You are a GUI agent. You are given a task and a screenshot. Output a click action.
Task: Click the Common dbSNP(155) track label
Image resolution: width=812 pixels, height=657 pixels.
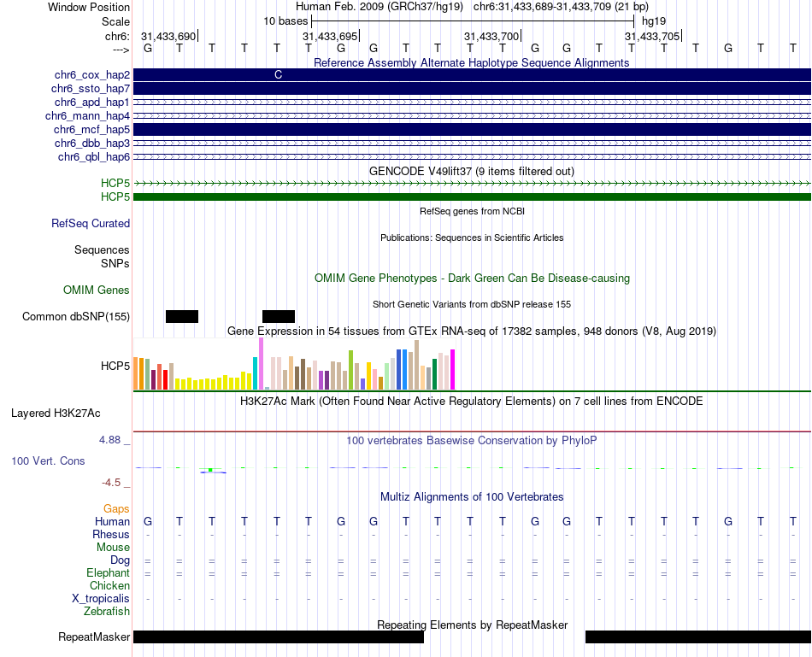(x=76, y=316)
